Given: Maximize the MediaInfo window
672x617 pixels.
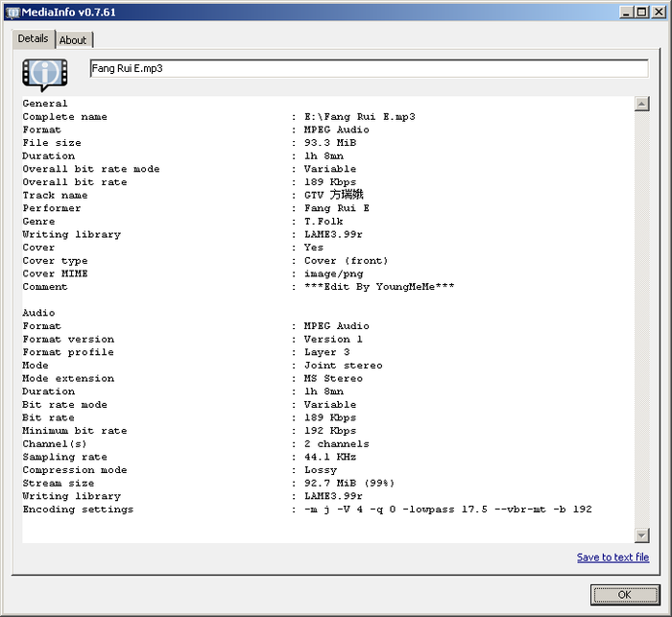Looking at the screenshot, I should [641, 12].
